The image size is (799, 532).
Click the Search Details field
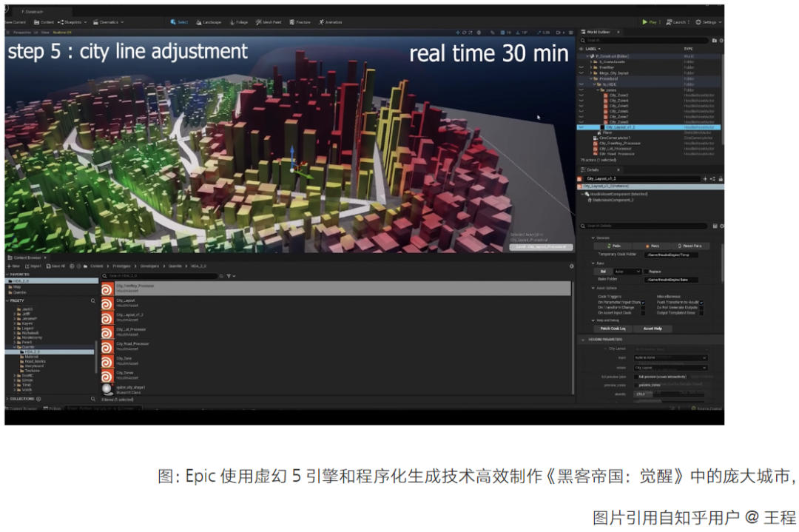tap(644, 226)
